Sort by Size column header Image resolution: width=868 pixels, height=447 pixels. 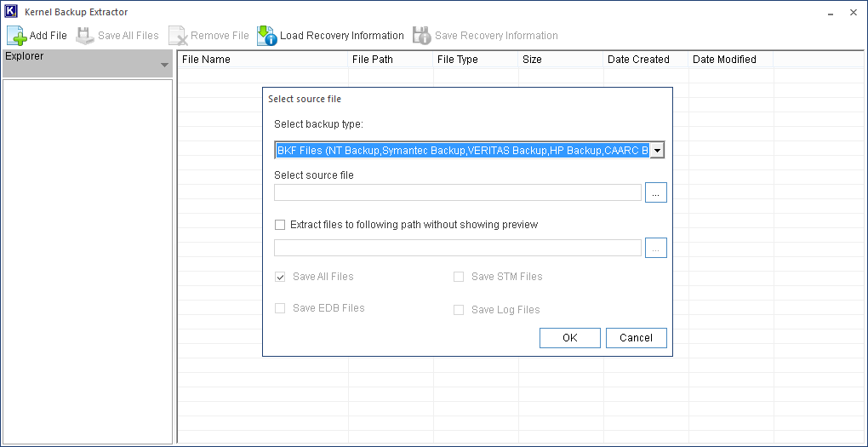point(561,60)
